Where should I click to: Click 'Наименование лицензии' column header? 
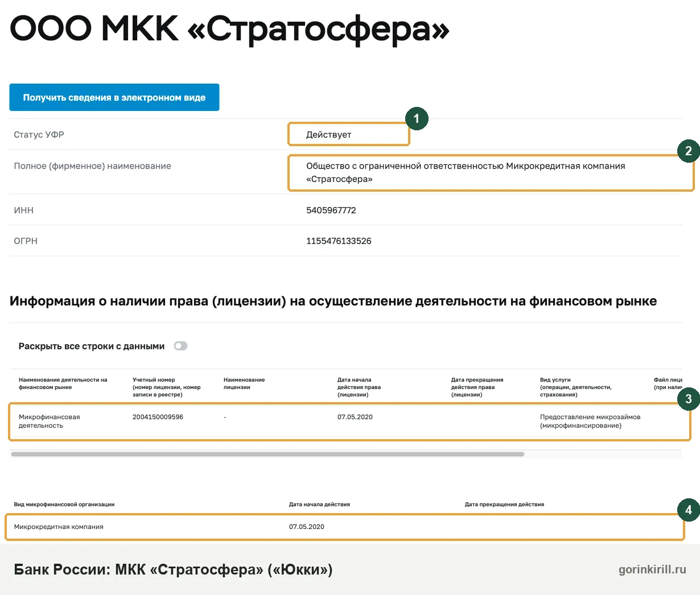click(x=244, y=383)
